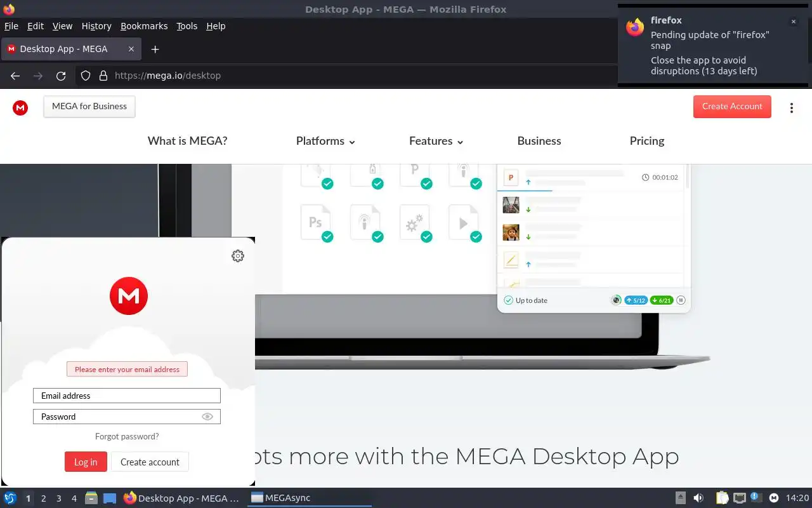Click the network connection tray icon
The height and width of the screenshot is (508, 812).
coord(739,498)
